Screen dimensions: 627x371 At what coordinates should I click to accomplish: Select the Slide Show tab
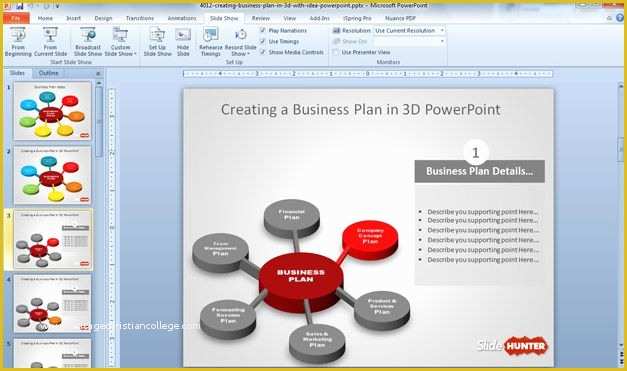(x=224, y=18)
